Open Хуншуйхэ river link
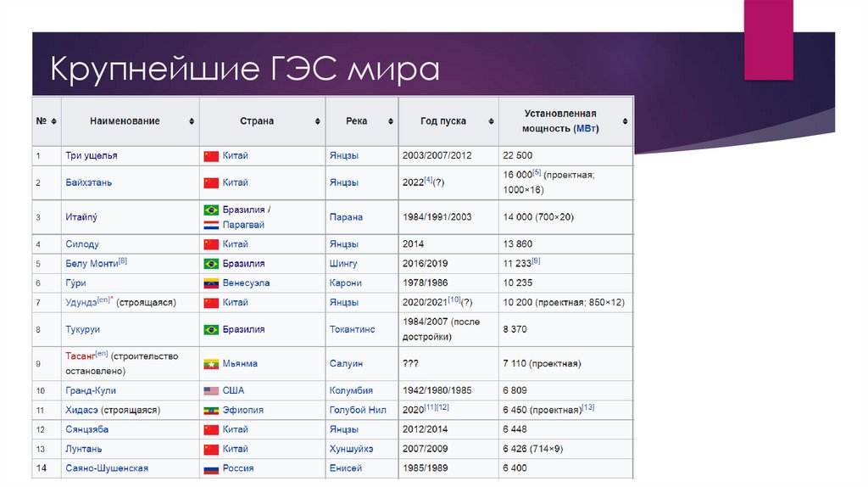The image size is (868, 487). (351, 449)
